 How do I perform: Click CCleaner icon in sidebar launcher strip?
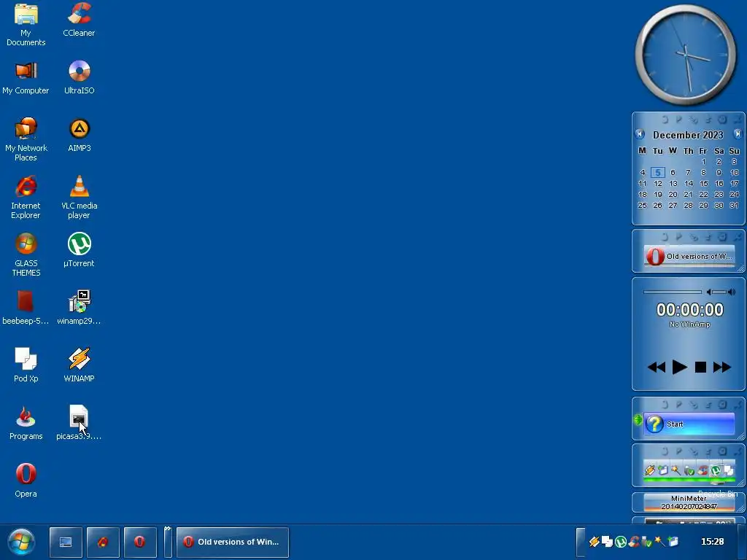[x=703, y=470]
